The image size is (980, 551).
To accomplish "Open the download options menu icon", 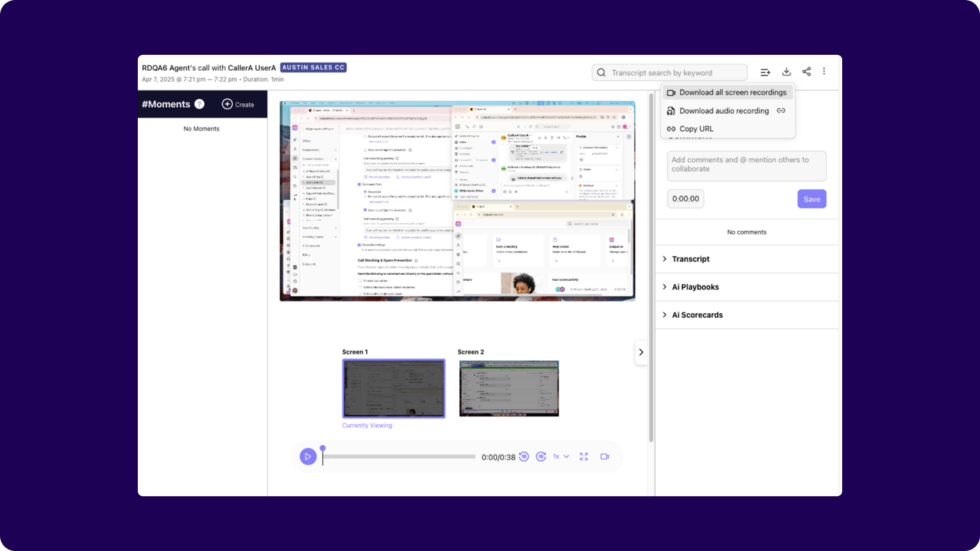I will [x=787, y=71].
